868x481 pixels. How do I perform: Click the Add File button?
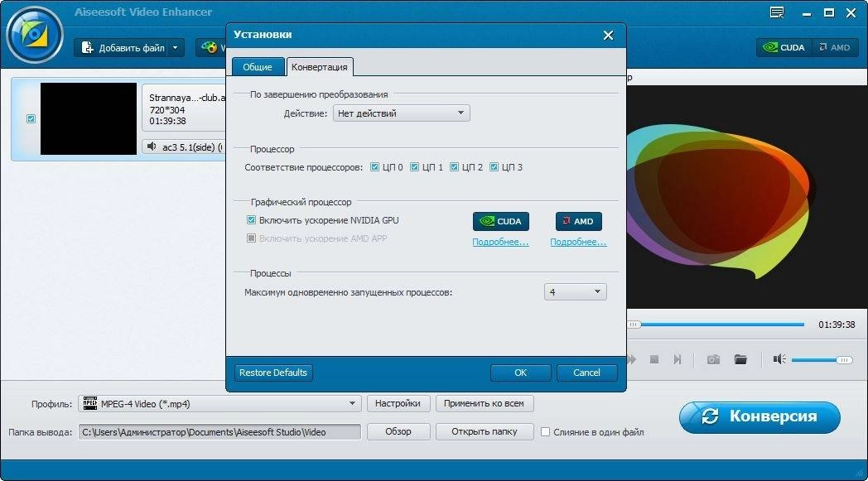click(123, 47)
